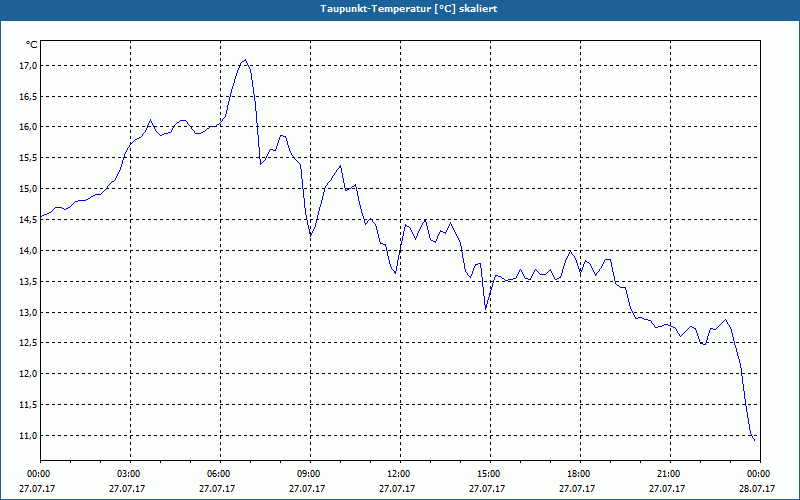Select the '21:00' time label
800x500 pixels.
(667, 474)
